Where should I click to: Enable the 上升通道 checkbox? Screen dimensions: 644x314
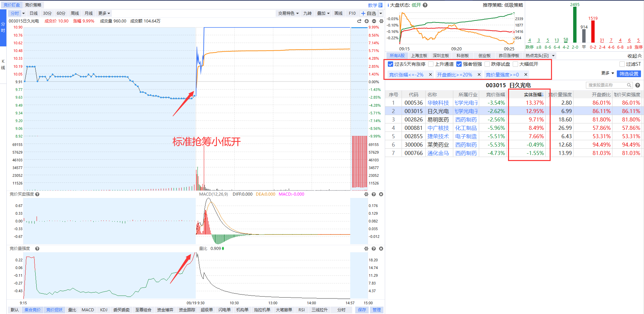(x=431, y=64)
